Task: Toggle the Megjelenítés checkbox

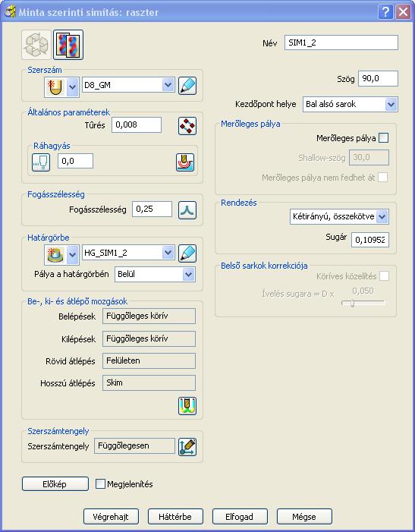Action: [100, 484]
